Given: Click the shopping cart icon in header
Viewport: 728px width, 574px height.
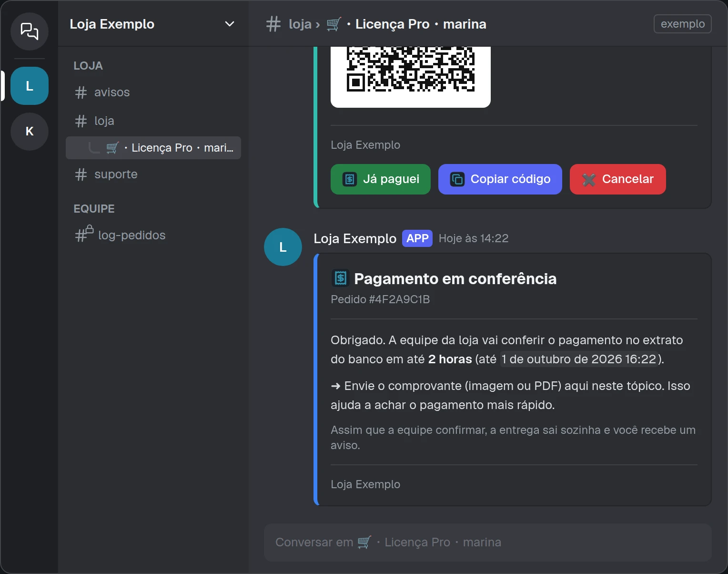Looking at the screenshot, I should [x=334, y=24].
